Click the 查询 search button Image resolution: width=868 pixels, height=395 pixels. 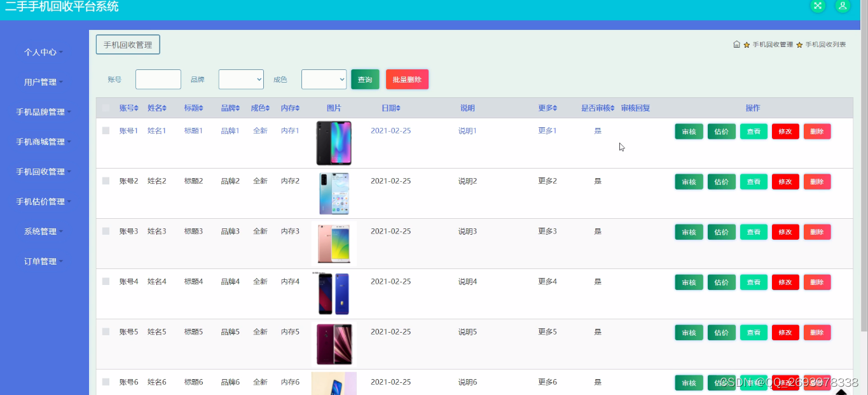(x=365, y=80)
